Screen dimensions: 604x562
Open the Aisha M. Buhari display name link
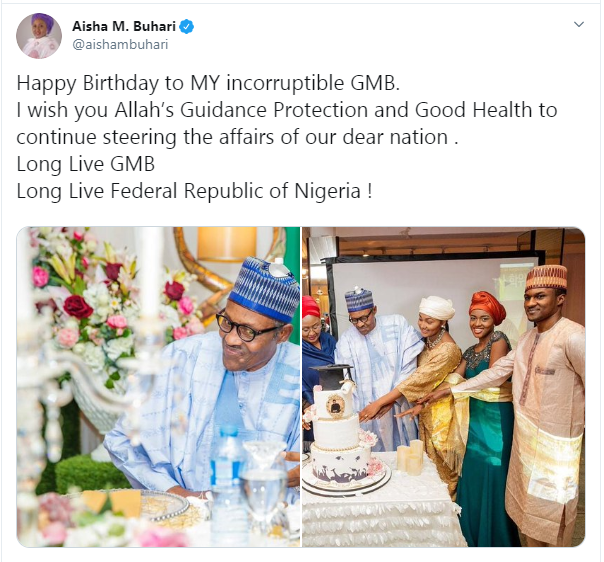(123, 27)
